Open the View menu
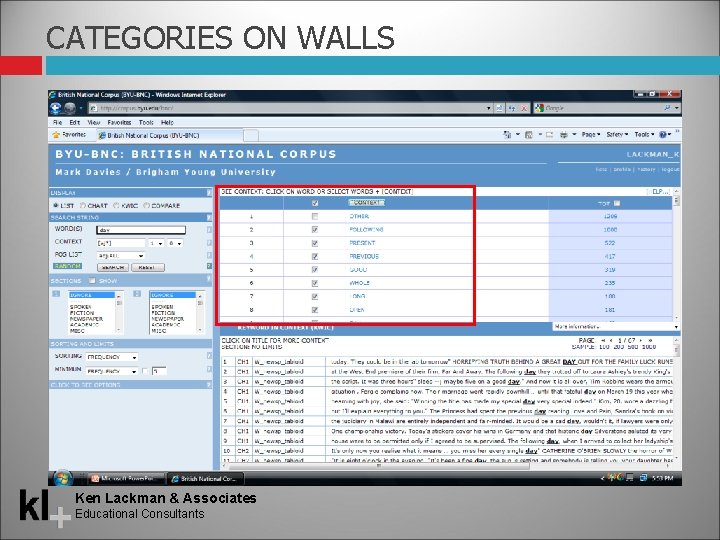720x540 pixels. [94, 123]
